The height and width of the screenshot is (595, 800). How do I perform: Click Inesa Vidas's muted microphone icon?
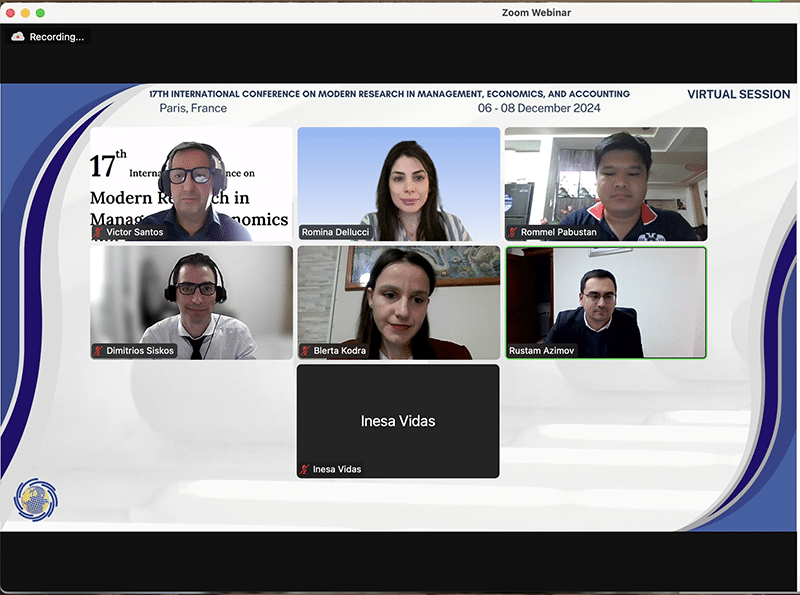pos(305,469)
